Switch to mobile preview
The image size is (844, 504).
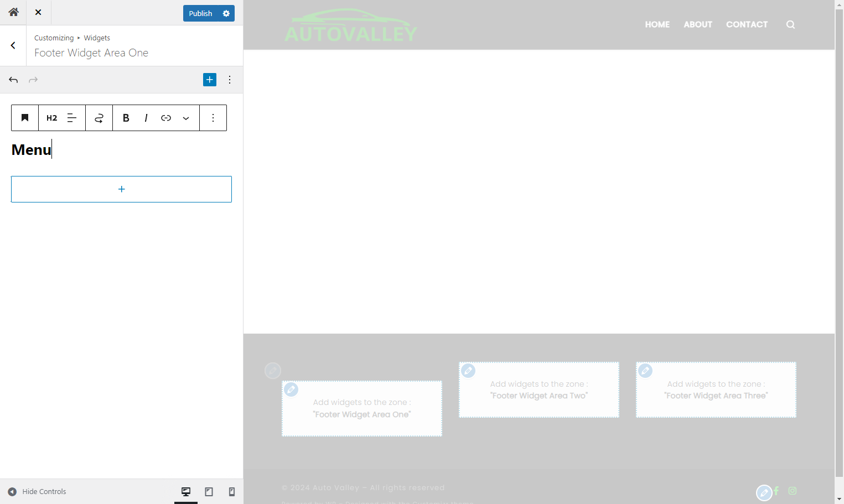232,491
